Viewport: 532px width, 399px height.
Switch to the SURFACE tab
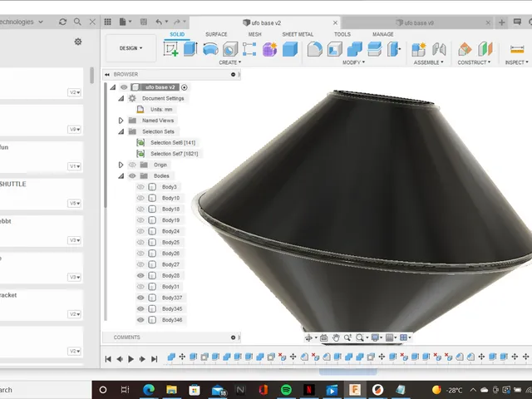click(216, 34)
